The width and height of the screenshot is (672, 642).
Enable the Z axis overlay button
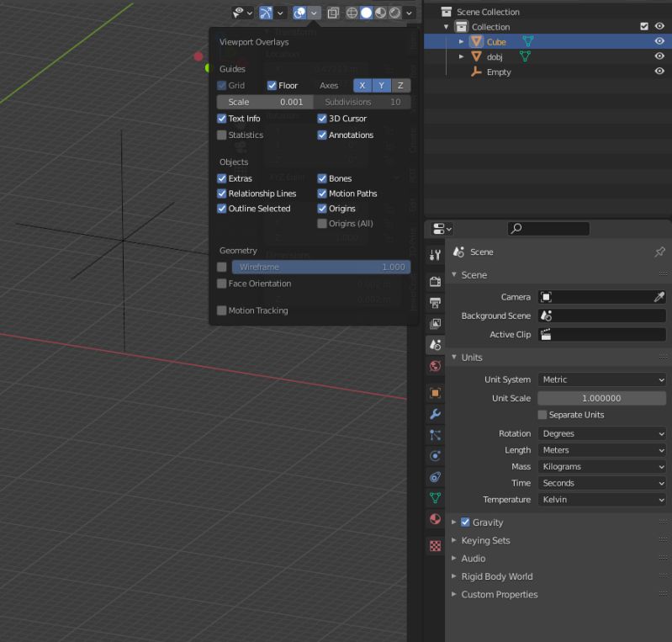[400, 85]
